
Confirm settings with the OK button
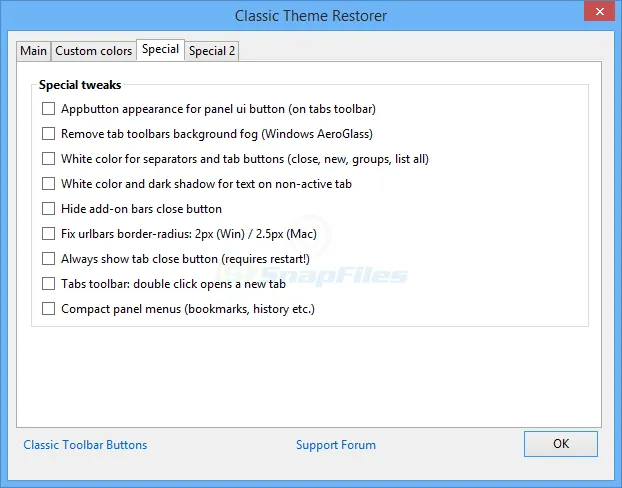pos(561,444)
